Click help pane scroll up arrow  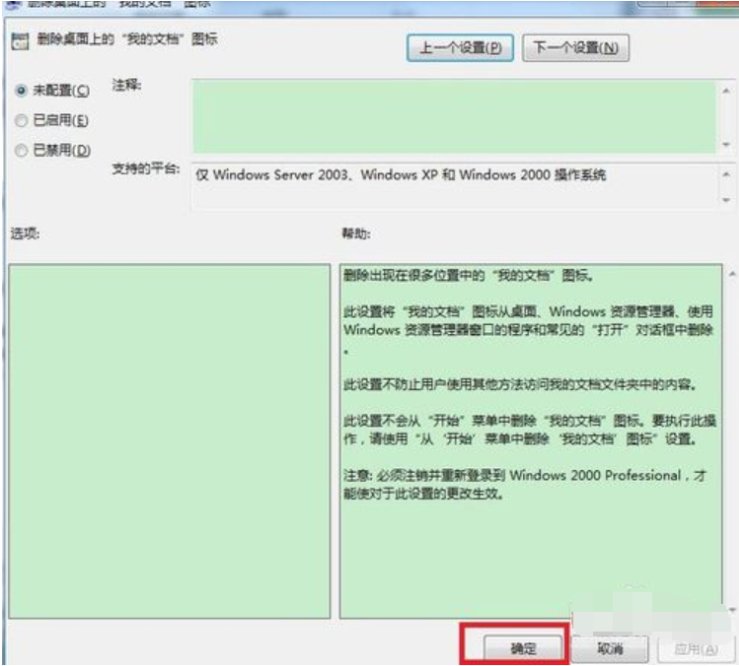[732, 273]
